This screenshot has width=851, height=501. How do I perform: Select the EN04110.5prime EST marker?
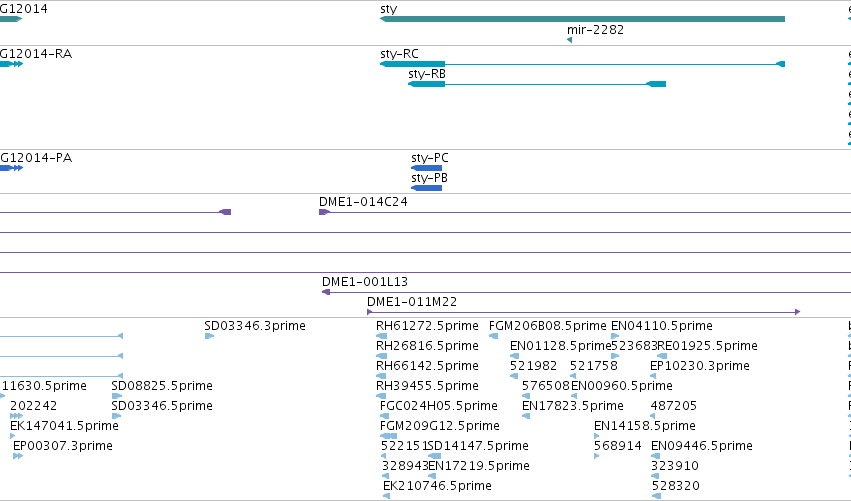coord(615,337)
